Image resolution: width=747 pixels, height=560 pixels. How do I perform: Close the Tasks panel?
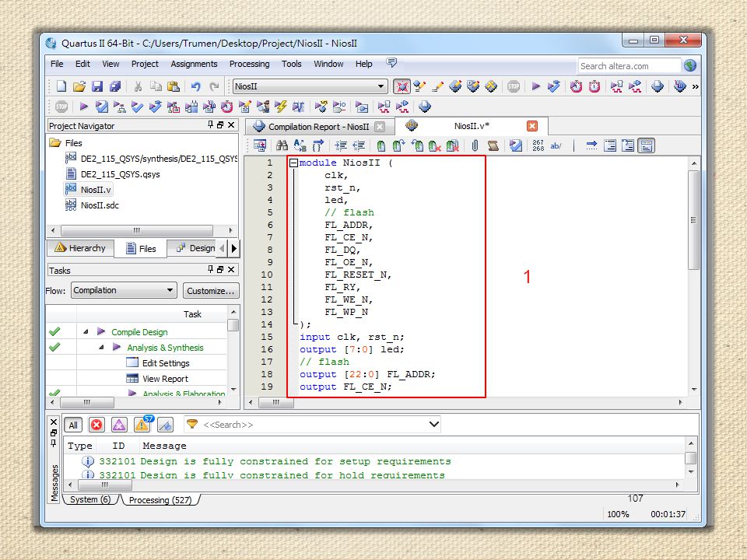point(231,270)
